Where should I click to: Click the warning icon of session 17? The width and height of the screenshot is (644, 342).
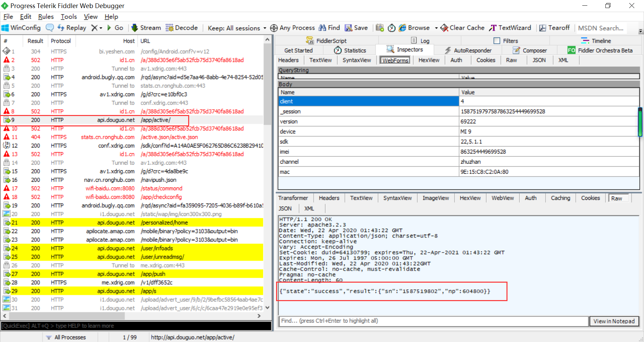[x=6, y=188]
